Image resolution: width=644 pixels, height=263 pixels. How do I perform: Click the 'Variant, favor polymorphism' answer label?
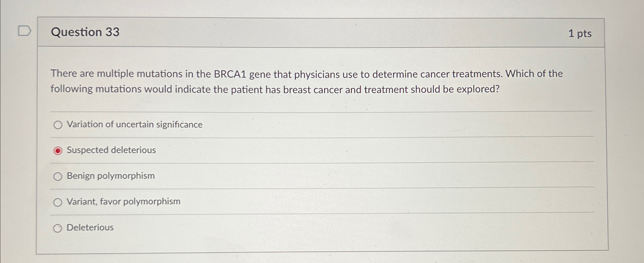pos(123,201)
